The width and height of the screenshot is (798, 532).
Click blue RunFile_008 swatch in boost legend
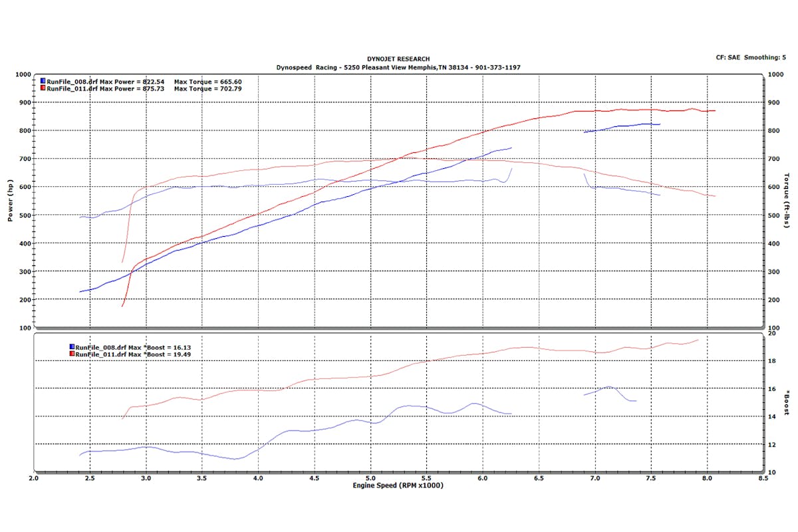click(x=72, y=347)
